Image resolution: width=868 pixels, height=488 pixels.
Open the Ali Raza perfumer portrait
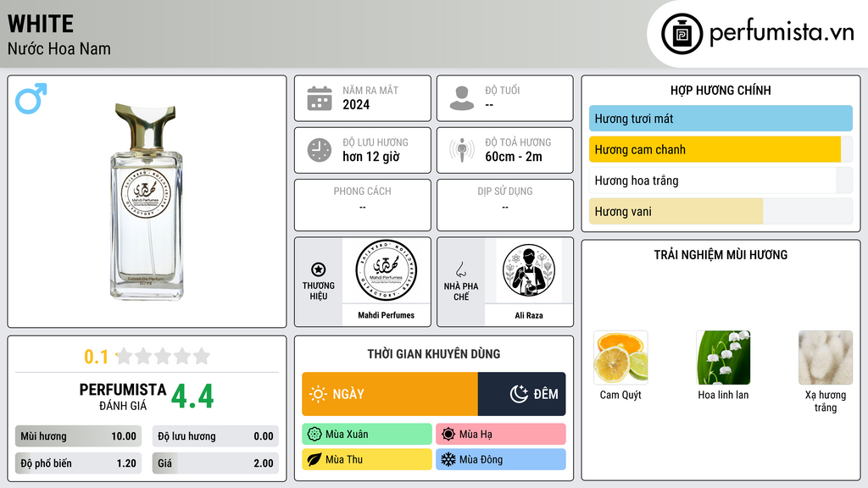(x=529, y=270)
